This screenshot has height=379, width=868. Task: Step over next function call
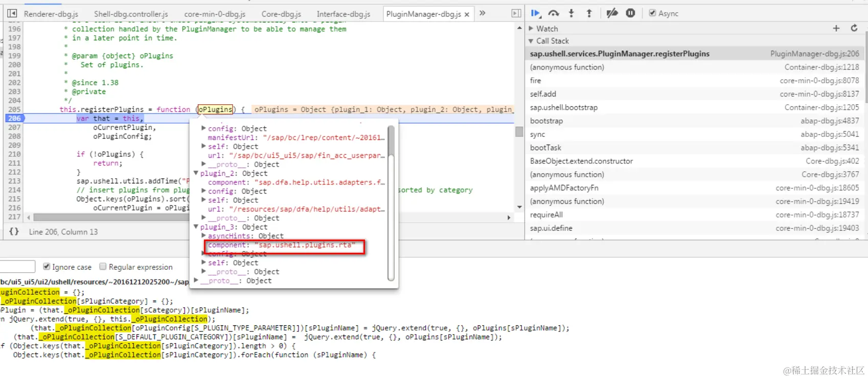[554, 13]
